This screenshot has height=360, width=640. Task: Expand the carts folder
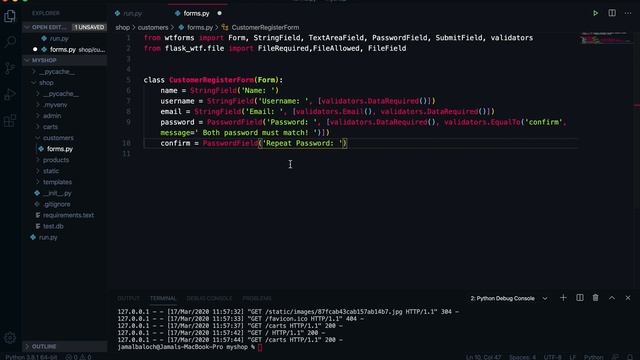(50, 127)
